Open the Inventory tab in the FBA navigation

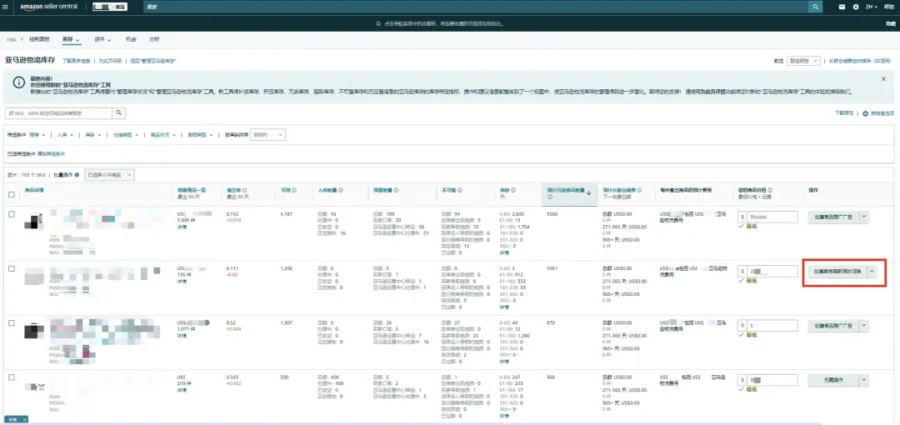tap(71, 39)
